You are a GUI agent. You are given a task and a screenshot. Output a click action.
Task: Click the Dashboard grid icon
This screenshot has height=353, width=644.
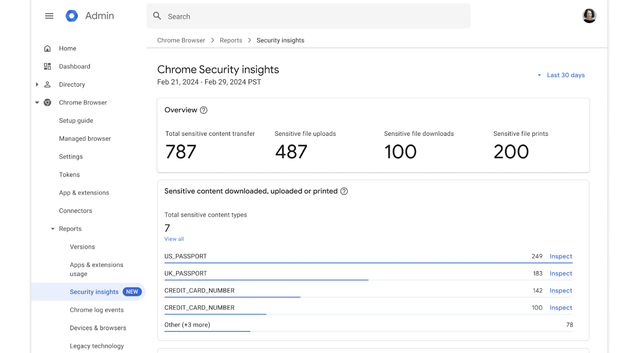click(47, 66)
